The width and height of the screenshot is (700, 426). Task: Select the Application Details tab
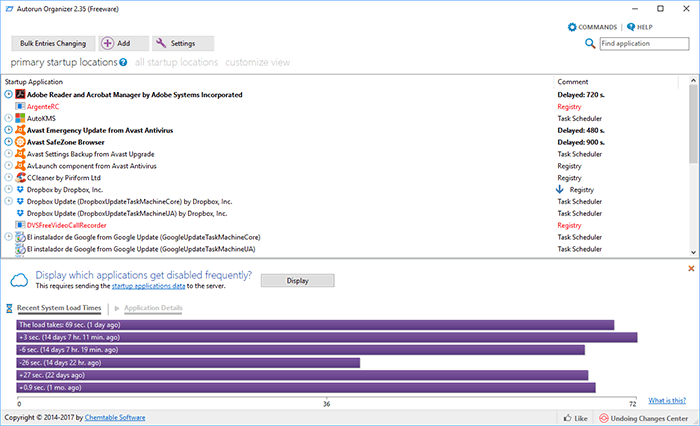[153, 308]
